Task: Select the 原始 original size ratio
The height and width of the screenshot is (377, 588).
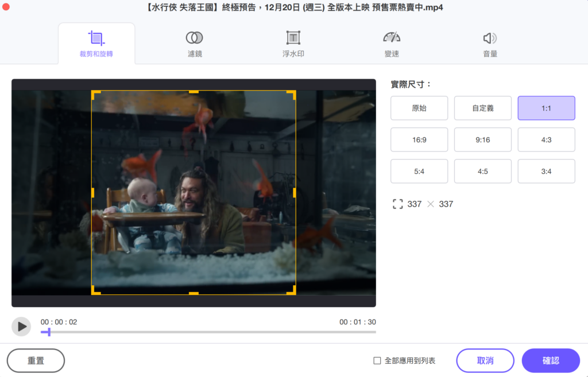Action: click(419, 108)
